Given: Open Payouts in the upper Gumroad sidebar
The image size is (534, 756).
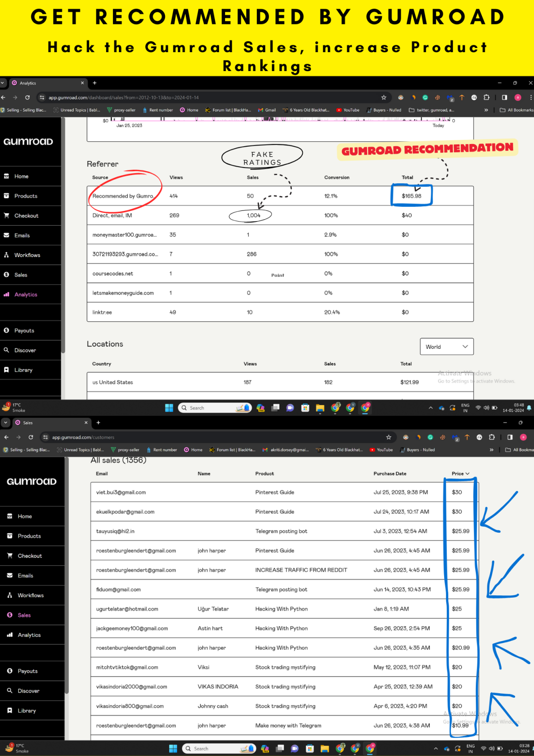Looking at the screenshot, I should coord(24,330).
